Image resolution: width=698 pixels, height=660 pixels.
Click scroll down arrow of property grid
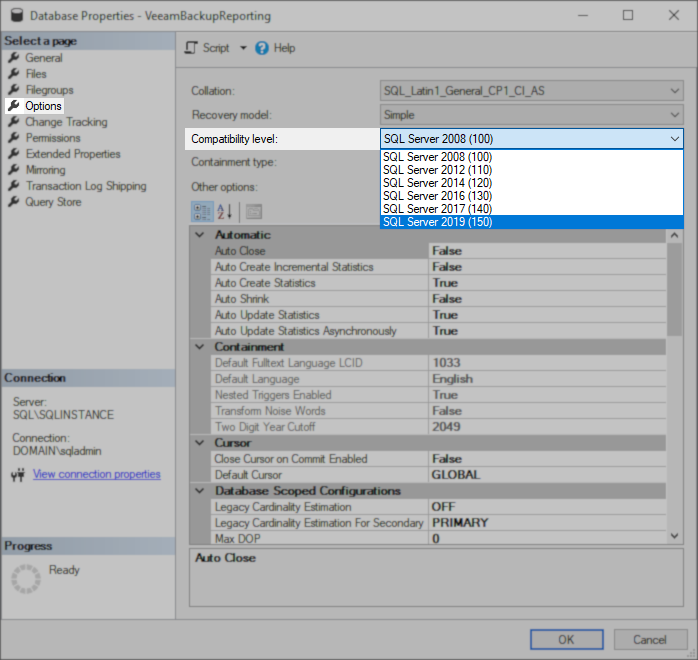coord(674,536)
